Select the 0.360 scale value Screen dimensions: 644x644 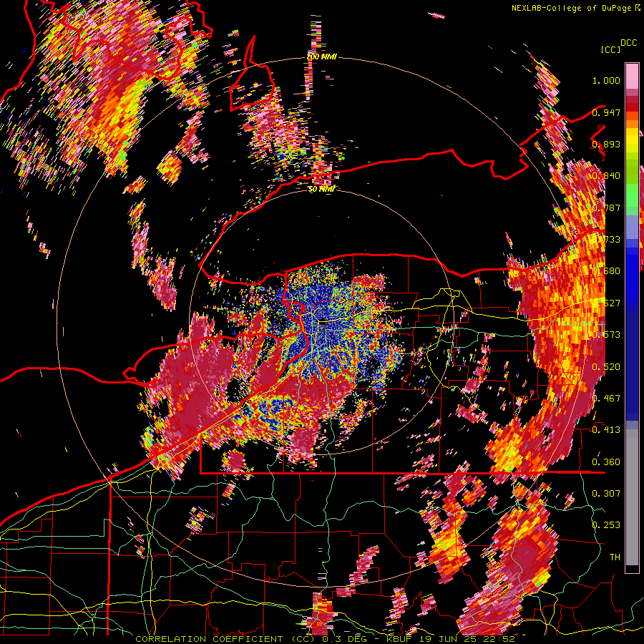606,462
